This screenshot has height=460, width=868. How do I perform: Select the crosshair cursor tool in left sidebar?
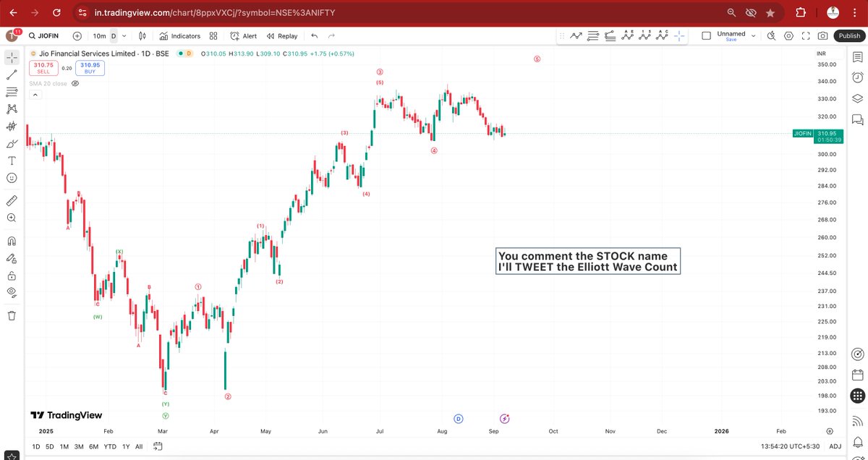12,56
